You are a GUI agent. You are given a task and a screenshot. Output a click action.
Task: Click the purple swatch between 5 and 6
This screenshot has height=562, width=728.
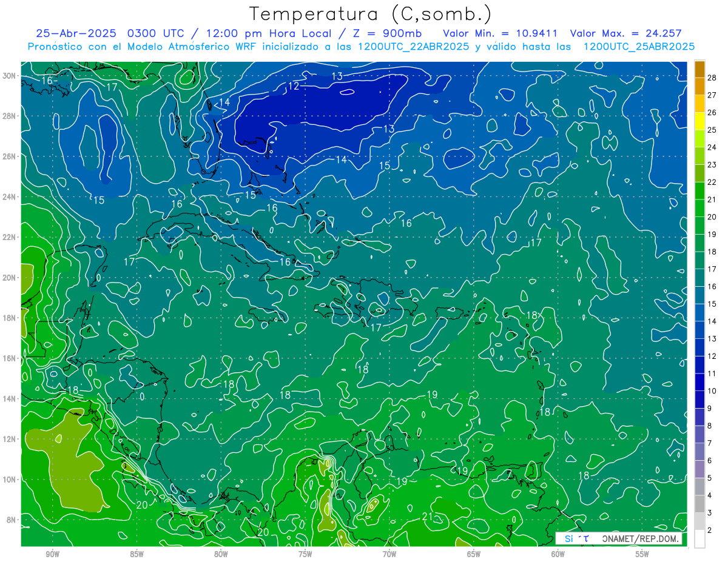[699, 469]
